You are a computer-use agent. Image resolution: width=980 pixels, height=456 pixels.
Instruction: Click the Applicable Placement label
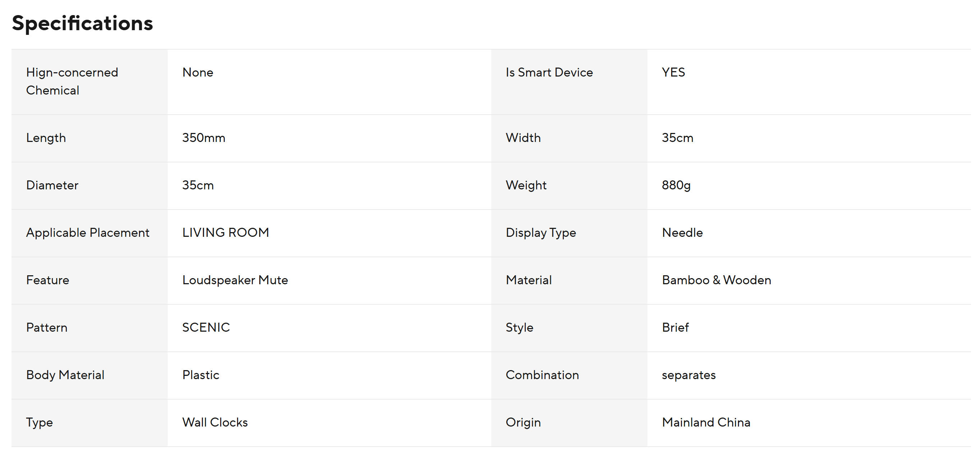click(88, 232)
